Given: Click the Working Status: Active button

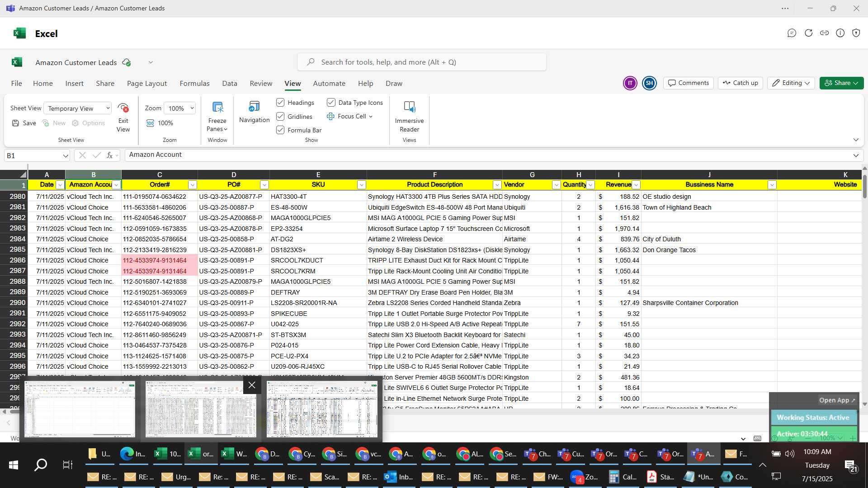Looking at the screenshot, I should coord(813,418).
